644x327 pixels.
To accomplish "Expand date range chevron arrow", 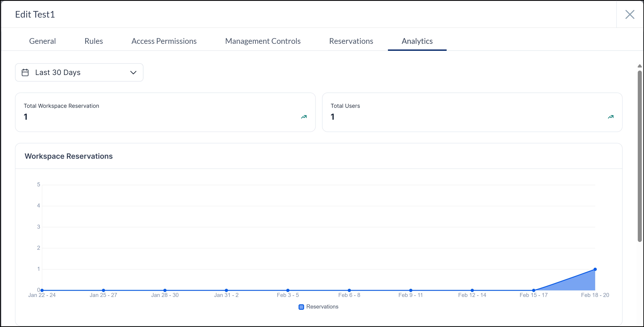I will pyautogui.click(x=133, y=72).
